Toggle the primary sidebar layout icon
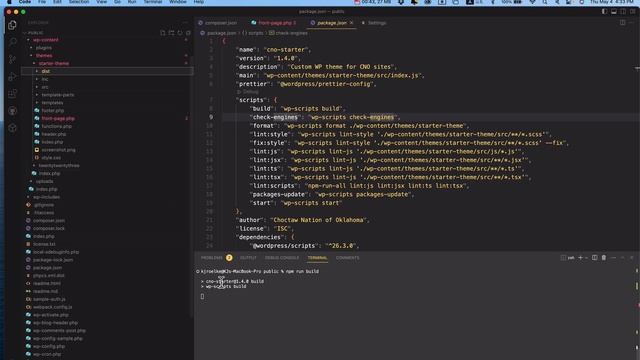 [604, 11]
